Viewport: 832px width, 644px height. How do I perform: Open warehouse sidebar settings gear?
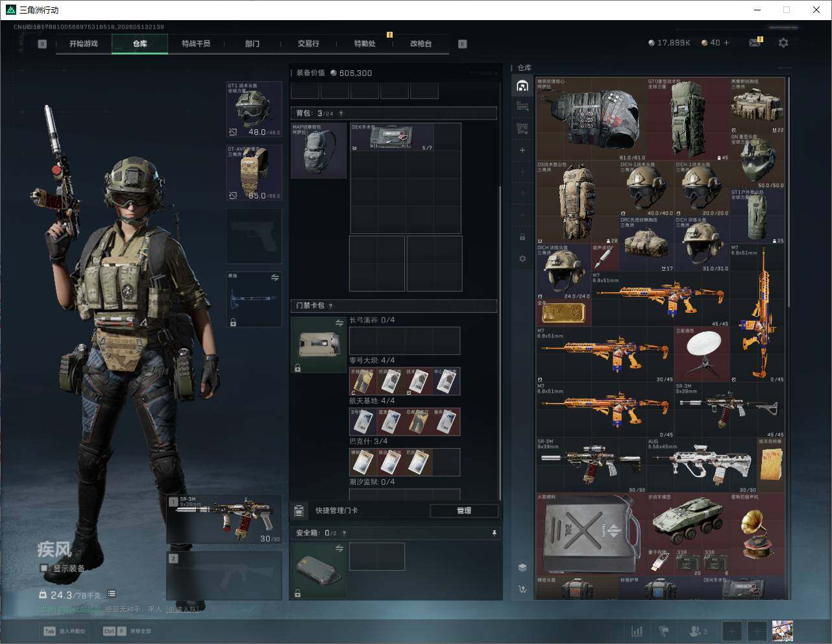(x=522, y=258)
